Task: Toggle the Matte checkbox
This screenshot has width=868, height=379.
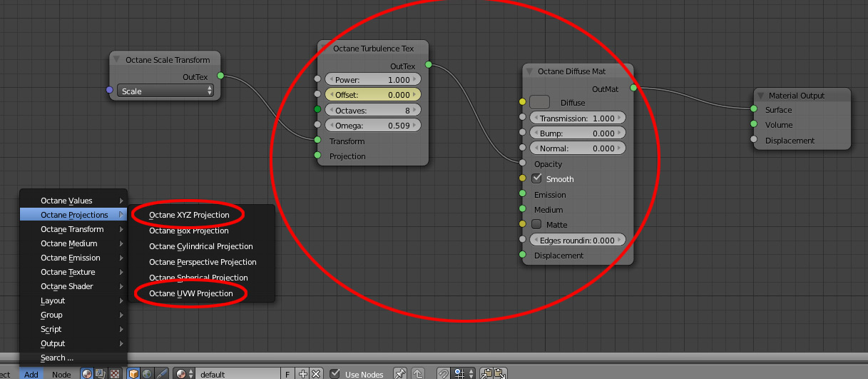Action: [537, 224]
